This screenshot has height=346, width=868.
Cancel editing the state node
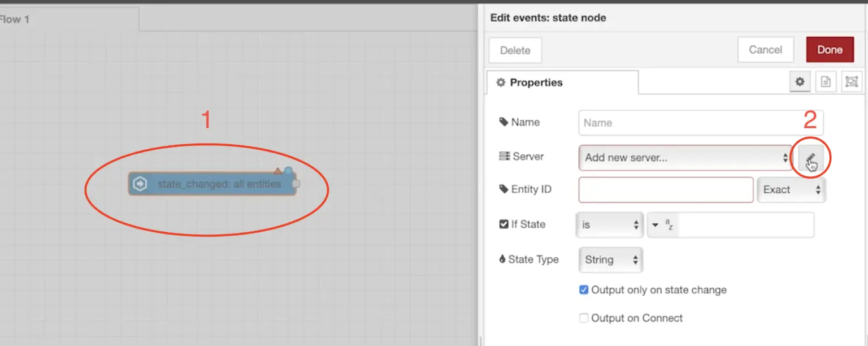(x=766, y=49)
